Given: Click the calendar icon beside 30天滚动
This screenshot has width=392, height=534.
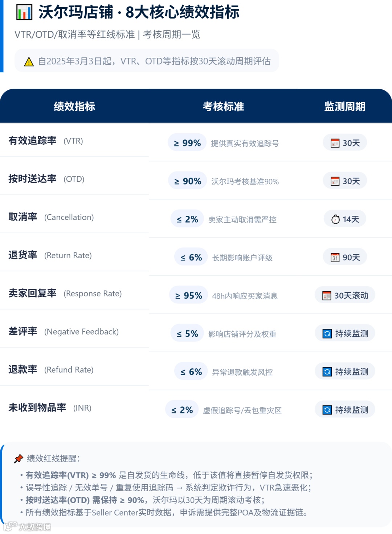Looking at the screenshot, I should (x=327, y=296).
